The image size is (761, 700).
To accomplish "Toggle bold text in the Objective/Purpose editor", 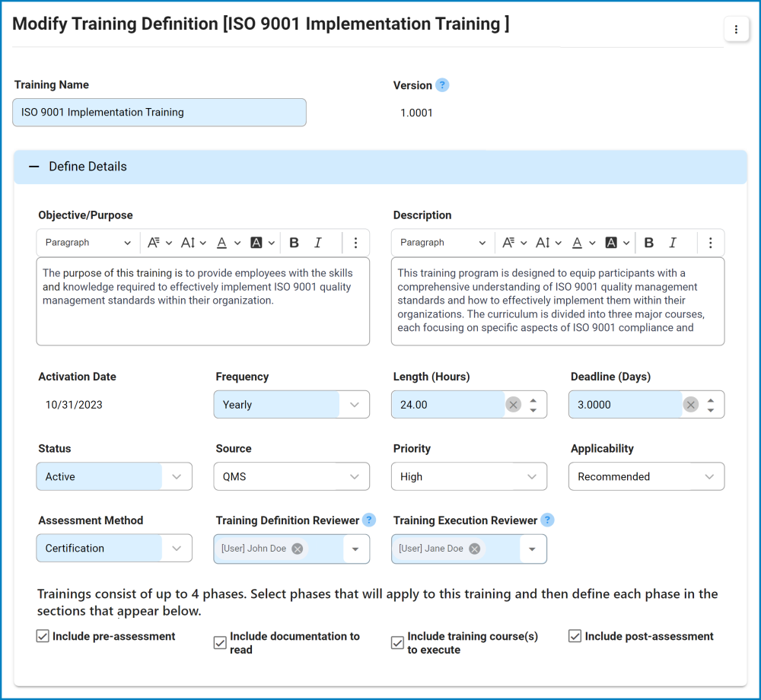I will [x=294, y=242].
